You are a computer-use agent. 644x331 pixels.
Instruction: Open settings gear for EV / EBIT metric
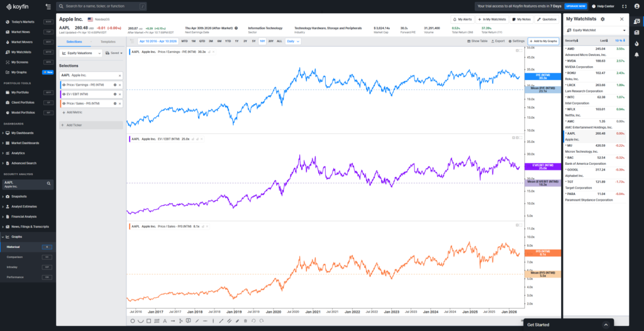click(x=115, y=94)
